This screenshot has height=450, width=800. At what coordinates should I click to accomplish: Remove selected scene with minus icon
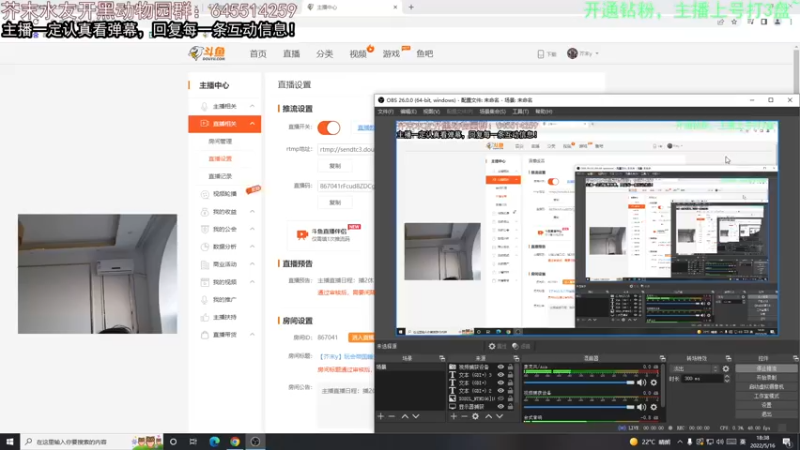(392, 416)
